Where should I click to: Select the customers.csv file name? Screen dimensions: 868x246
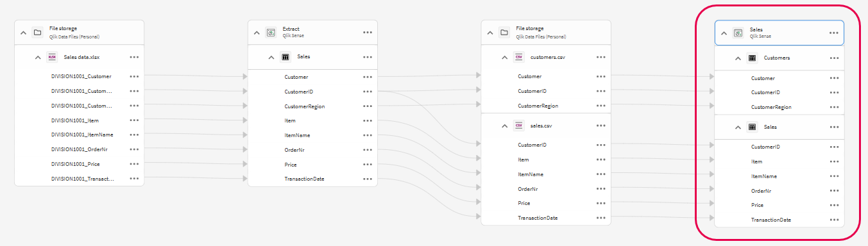[x=548, y=57]
